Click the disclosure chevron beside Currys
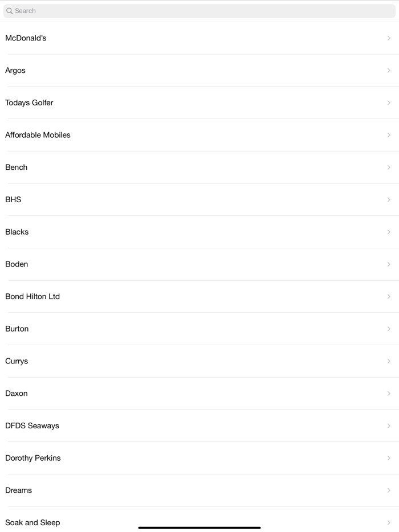 point(389,361)
